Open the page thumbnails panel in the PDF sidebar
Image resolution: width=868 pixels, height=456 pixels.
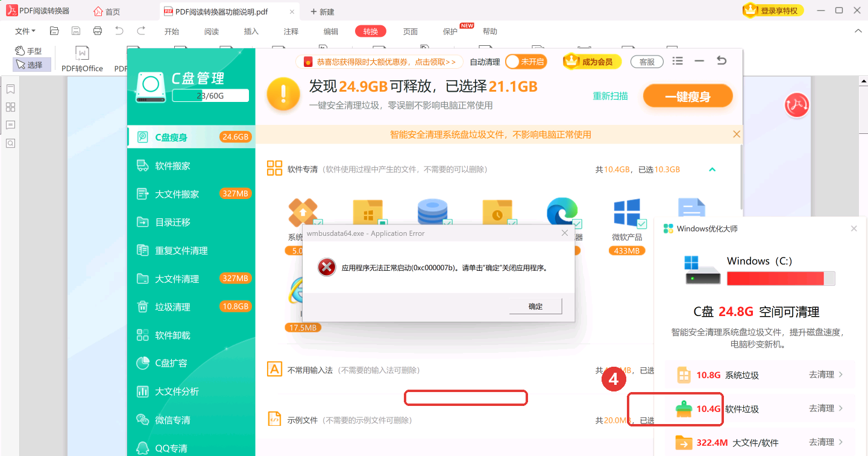(x=10, y=107)
